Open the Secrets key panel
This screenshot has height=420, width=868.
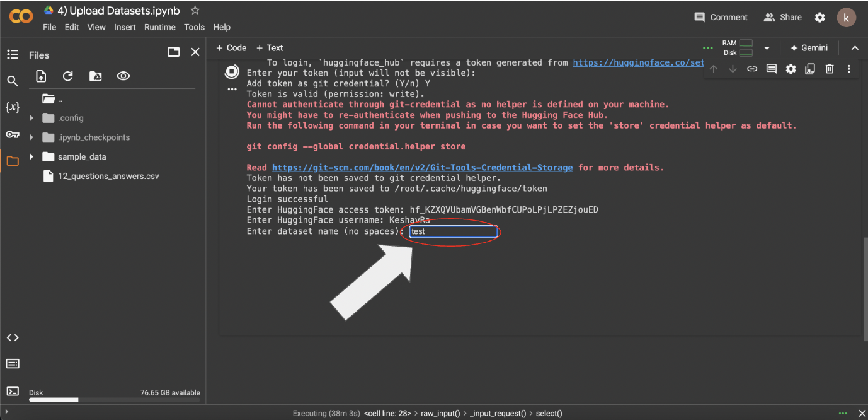13,134
